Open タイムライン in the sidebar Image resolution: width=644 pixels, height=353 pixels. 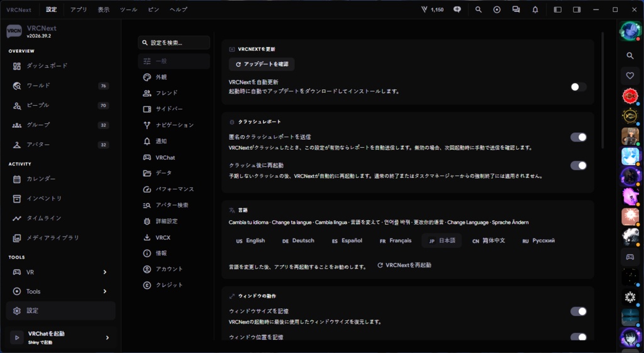pyautogui.click(x=60, y=218)
